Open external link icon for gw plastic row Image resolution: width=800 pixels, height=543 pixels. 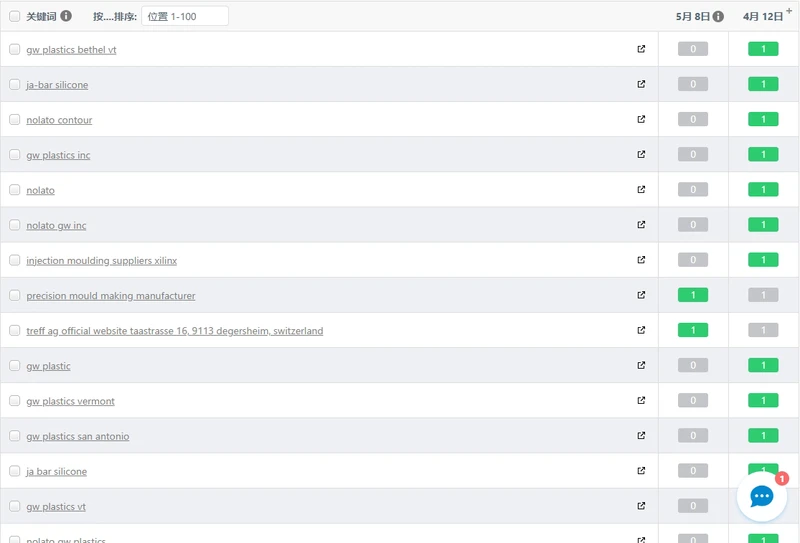click(x=641, y=365)
